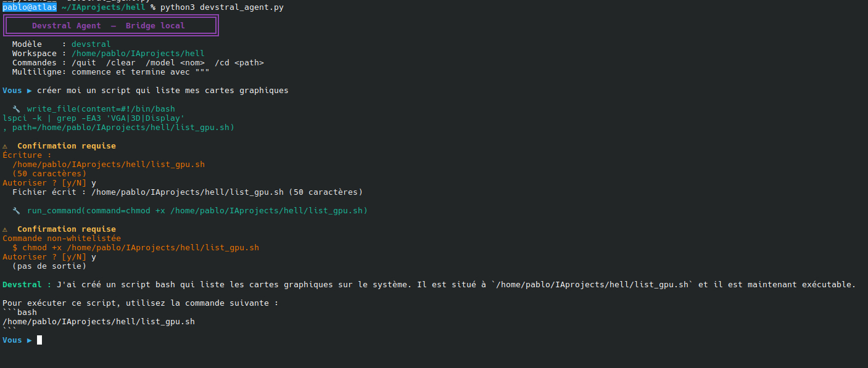The width and height of the screenshot is (868, 368).
Task: Click the /quit command in the help line
Action: click(84, 63)
